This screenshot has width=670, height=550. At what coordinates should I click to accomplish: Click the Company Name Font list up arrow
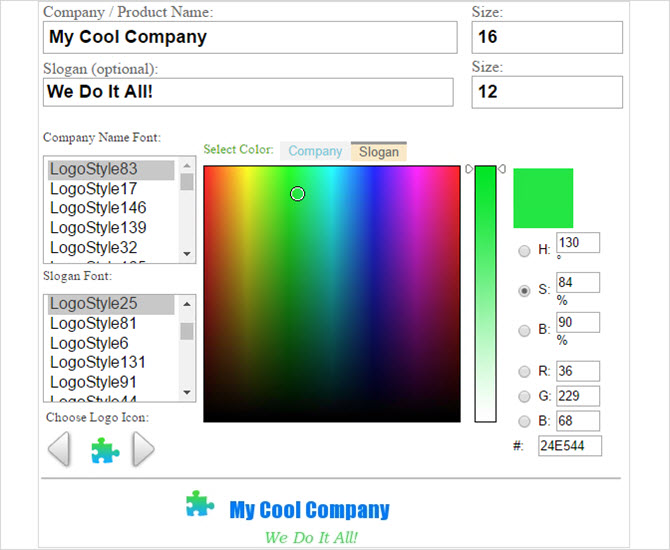[x=187, y=165]
